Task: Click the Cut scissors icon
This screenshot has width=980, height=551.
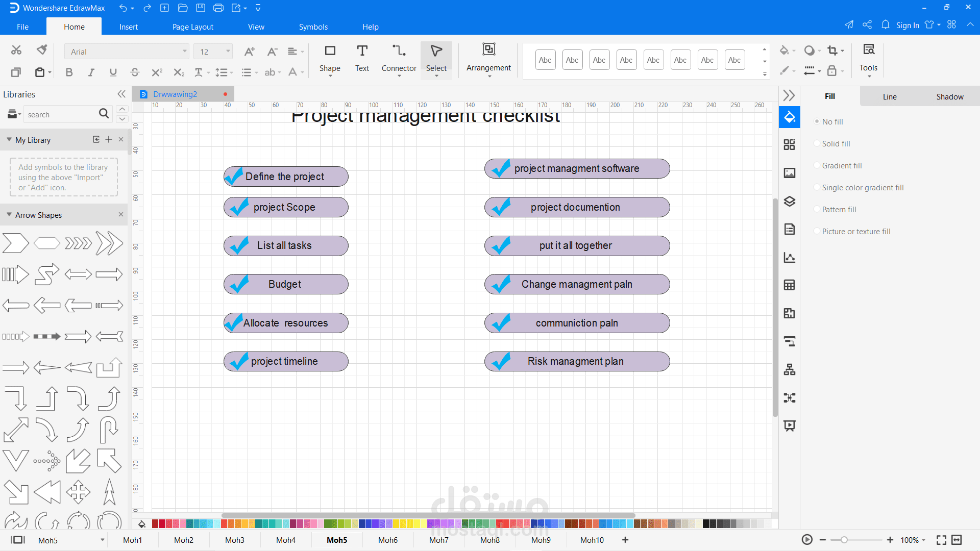Action: [x=16, y=50]
